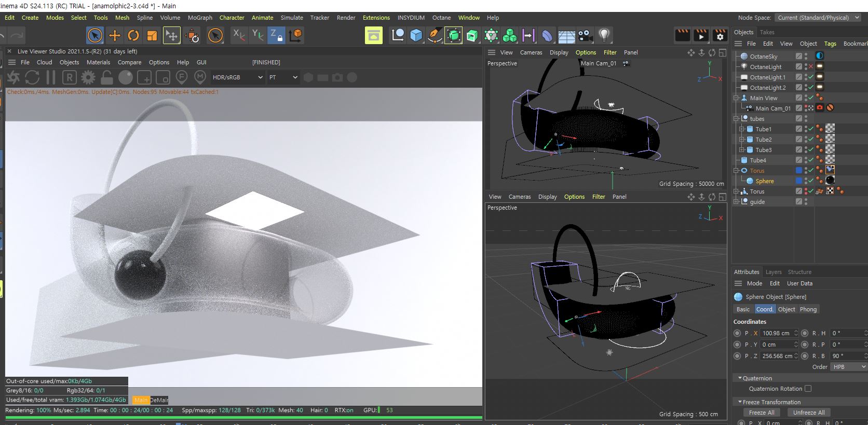Image resolution: width=868 pixels, height=425 pixels.
Task: Pick material with the M marker icon
Action: (x=200, y=78)
